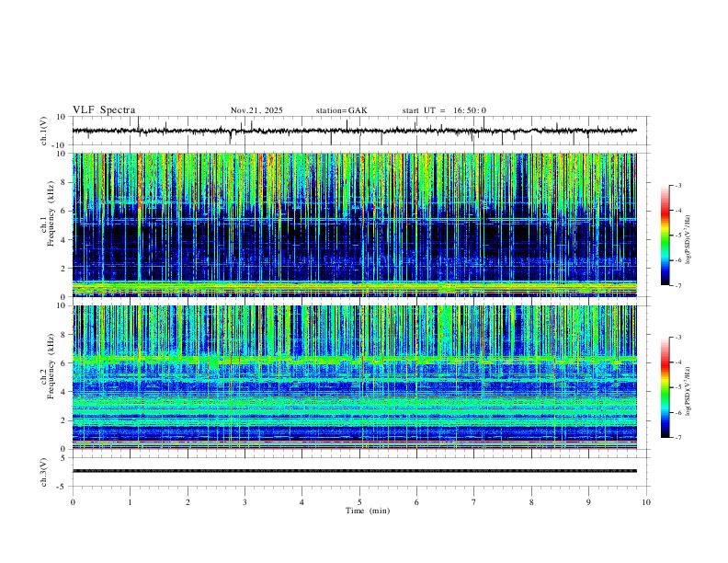Image resolution: width=728 pixels, height=563 pixels.
Task: Click the "ch.1(V)" axis label
Action: click(44, 131)
